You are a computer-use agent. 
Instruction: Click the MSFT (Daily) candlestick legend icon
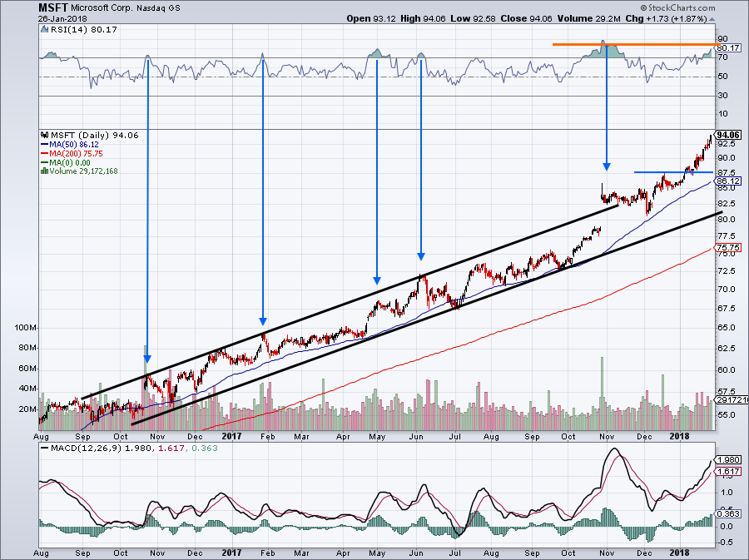[45, 135]
